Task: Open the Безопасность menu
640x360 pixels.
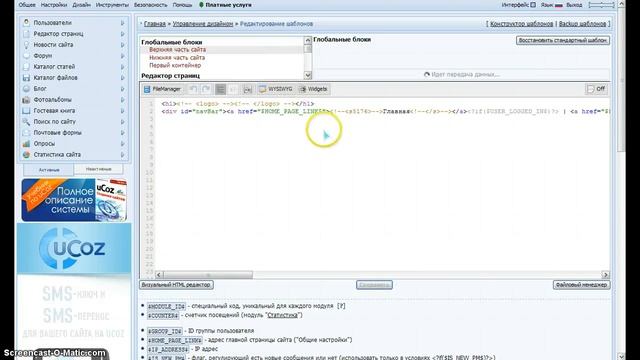Action: [151, 5]
